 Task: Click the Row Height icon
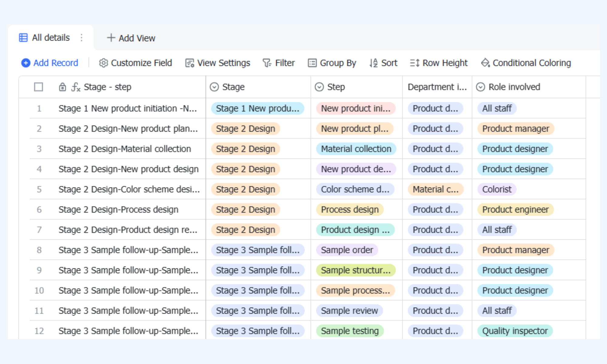pyautogui.click(x=415, y=63)
